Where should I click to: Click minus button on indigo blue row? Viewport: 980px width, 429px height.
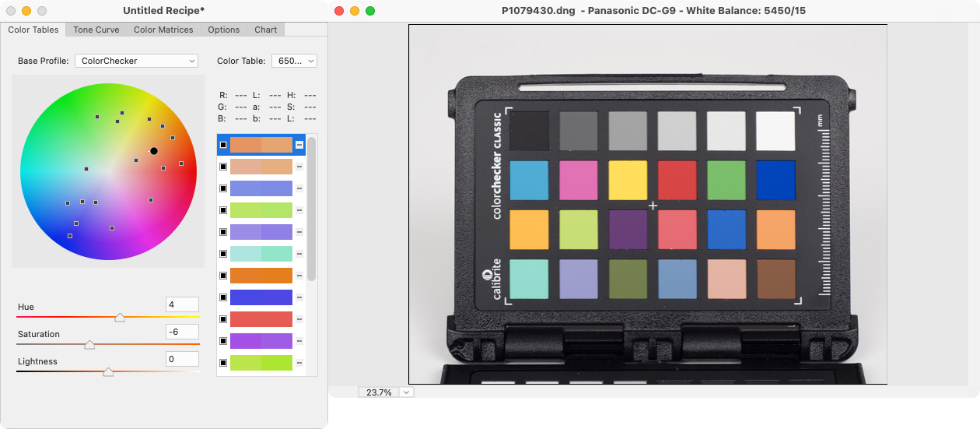point(299,297)
